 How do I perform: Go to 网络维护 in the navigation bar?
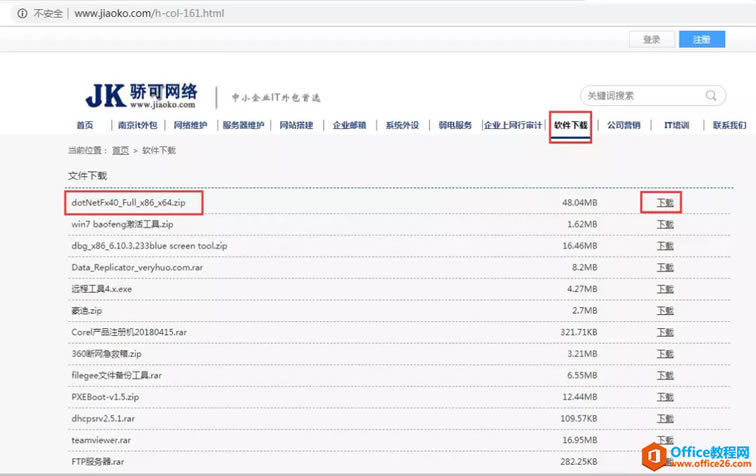tap(190, 125)
